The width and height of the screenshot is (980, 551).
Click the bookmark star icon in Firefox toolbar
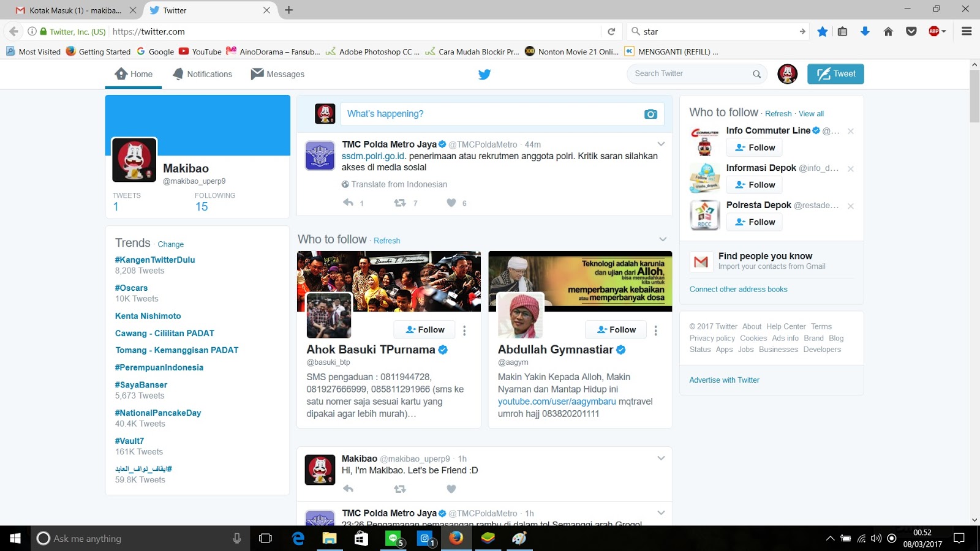point(823,31)
